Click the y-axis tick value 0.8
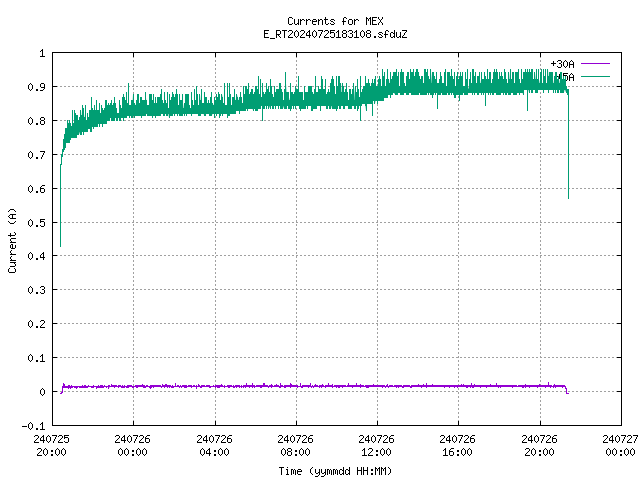The width and height of the screenshot is (640, 480). 36,121
